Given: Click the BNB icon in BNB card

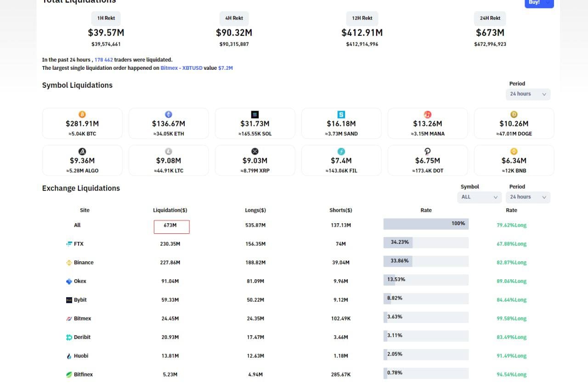Looking at the screenshot, I should pyautogui.click(x=514, y=152).
